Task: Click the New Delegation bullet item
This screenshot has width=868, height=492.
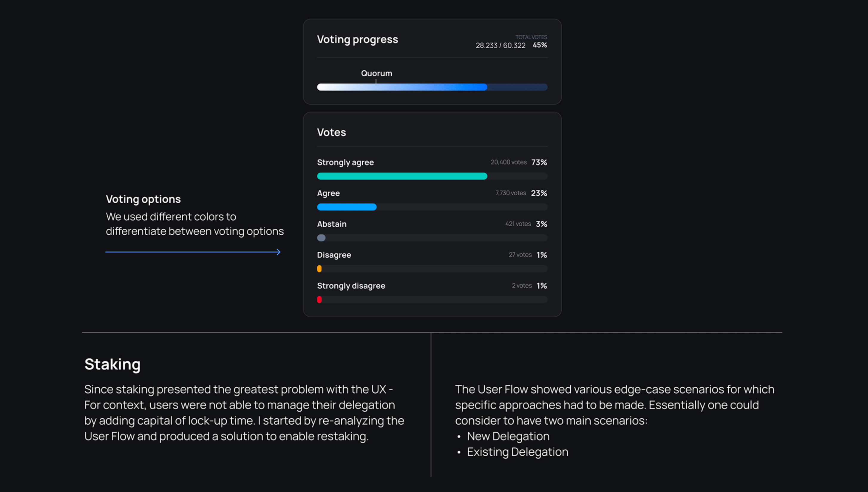Action: [x=508, y=436]
